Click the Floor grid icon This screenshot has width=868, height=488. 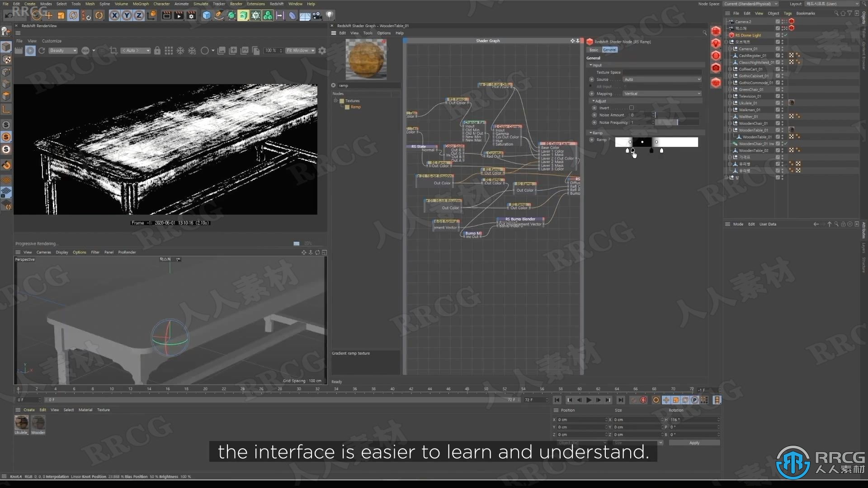(305, 16)
